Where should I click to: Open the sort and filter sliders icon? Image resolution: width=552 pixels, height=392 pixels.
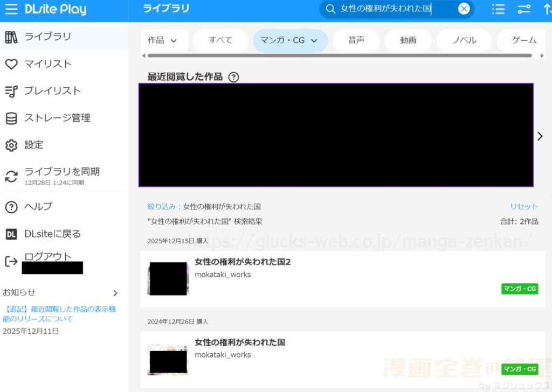(524, 9)
